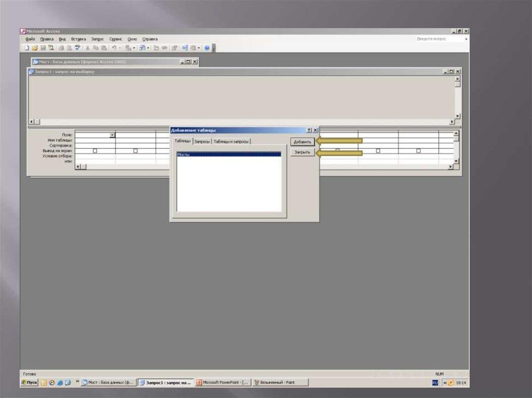Open the 'Запрос' menu
Screen dimensions: 532x398
(98, 39)
